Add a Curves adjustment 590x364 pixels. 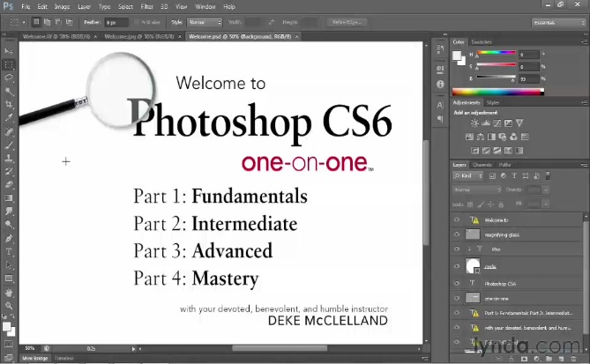[x=497, y=123]
